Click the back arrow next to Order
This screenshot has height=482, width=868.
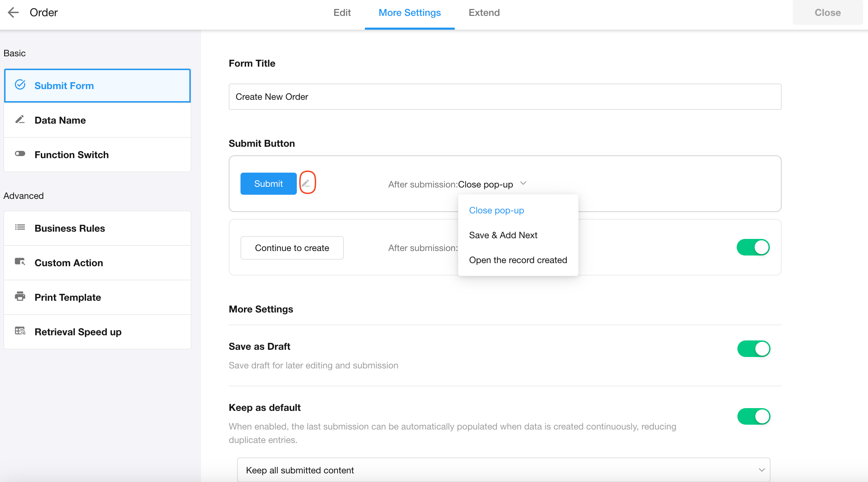click(x=13, y=12)
